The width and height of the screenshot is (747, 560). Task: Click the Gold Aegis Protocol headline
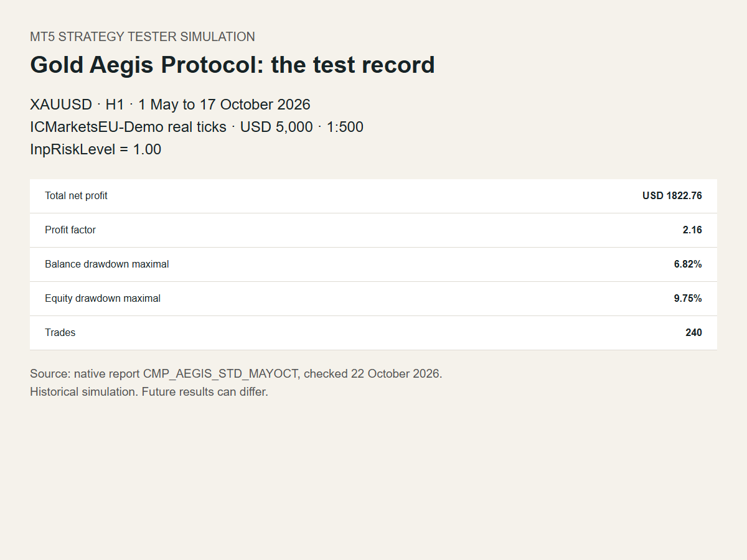pos(232,65)
